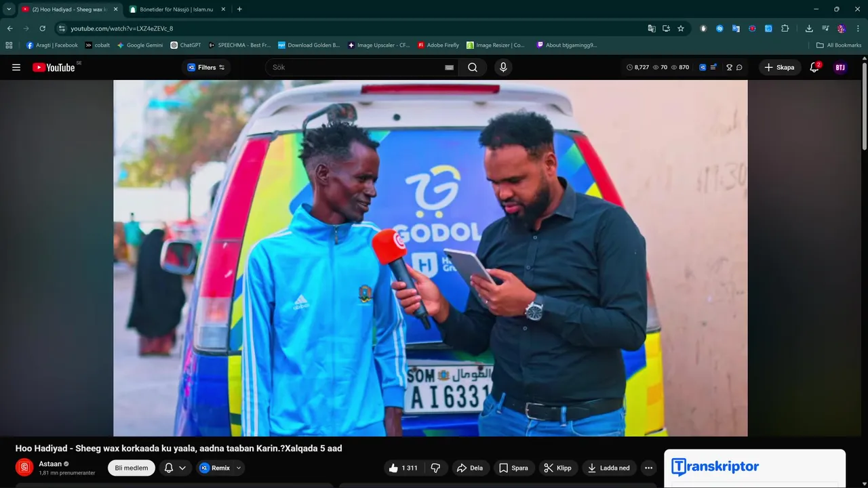The height and width of the screenshot is (488, 868).
Task: Open browser downloads
Action: click(x=809, y=28)
